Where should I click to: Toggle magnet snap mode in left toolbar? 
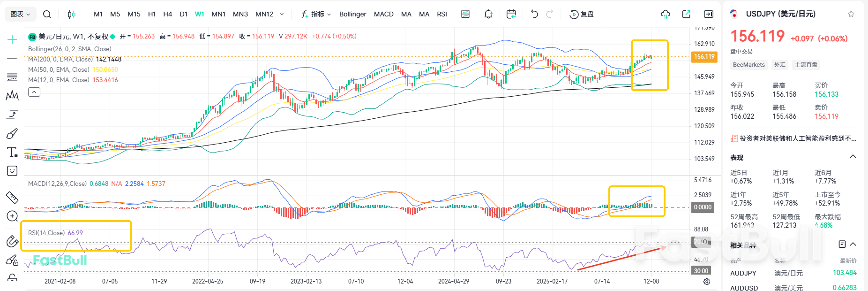pyautogui.click(x=12, y=241)
